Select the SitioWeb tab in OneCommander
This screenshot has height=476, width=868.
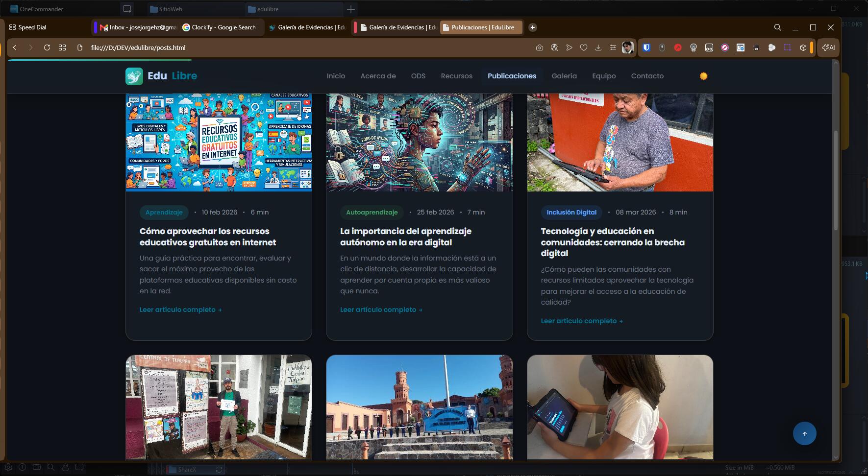196,9
